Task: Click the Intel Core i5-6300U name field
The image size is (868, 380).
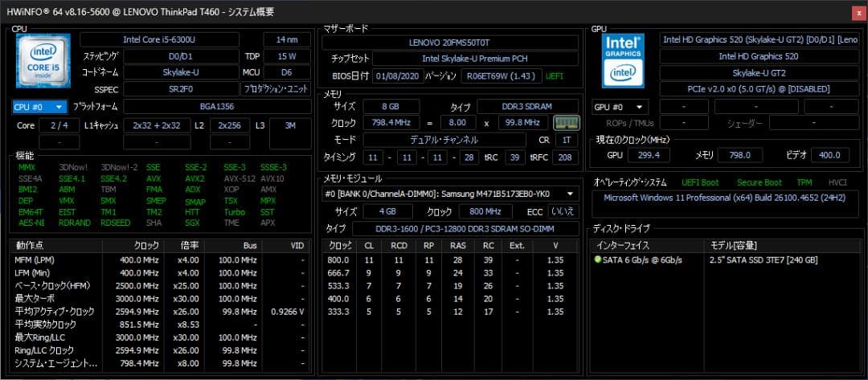Action: (170, 39)
